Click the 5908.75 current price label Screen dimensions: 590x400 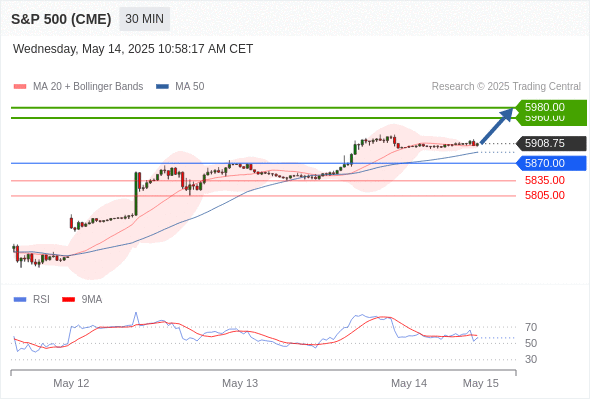(x=551, y=143)
